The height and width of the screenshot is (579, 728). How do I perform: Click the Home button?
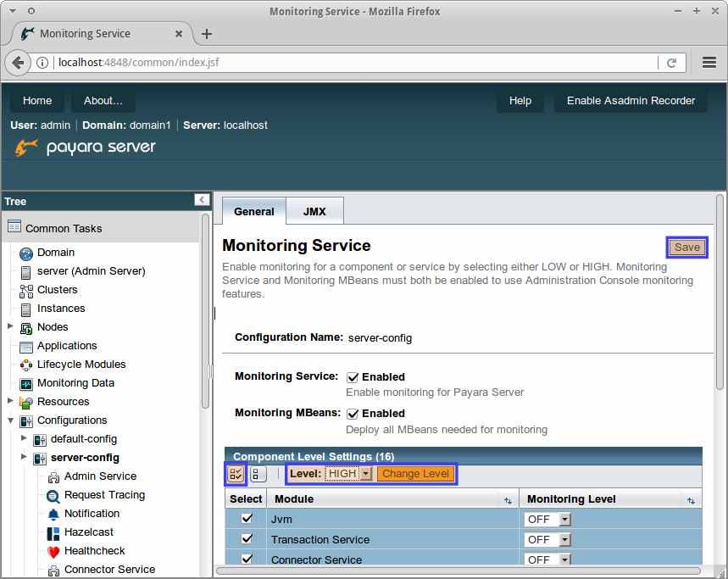point(37,101)
